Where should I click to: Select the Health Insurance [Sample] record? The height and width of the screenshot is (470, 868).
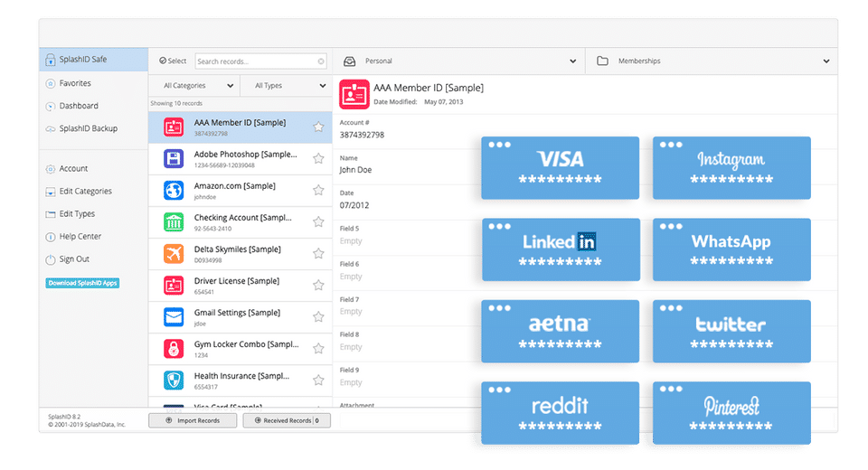tap(240, 381)
